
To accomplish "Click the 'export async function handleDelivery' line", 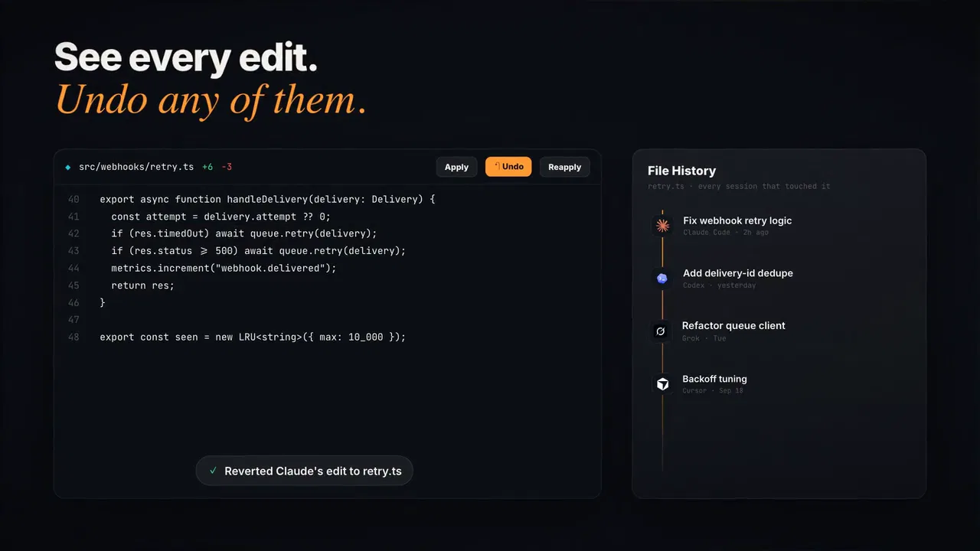I will [x=267, y=199].
